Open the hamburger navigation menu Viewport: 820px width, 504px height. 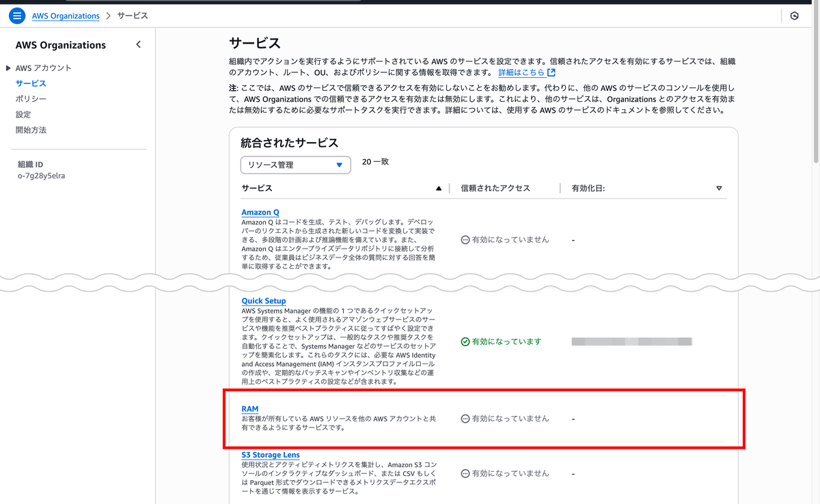(x=18, y=16)
